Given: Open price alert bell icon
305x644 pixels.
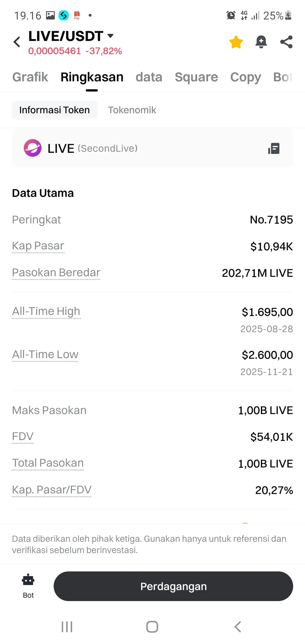Looking at the screenshot, I should click(261, 42).
